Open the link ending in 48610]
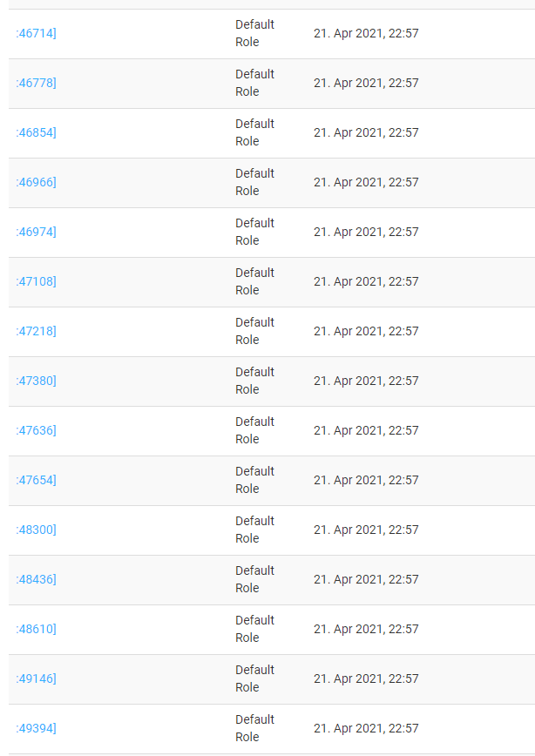 tap(37, 629)
